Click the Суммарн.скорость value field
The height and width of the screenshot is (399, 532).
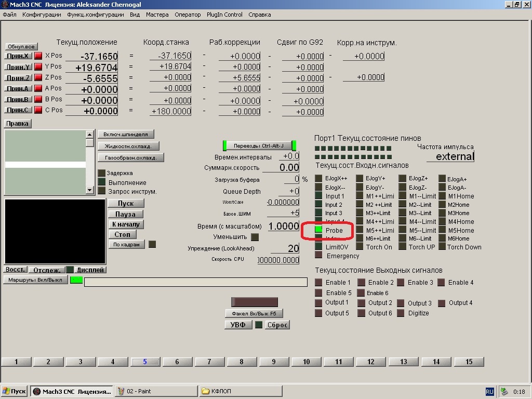click(281, 167)
